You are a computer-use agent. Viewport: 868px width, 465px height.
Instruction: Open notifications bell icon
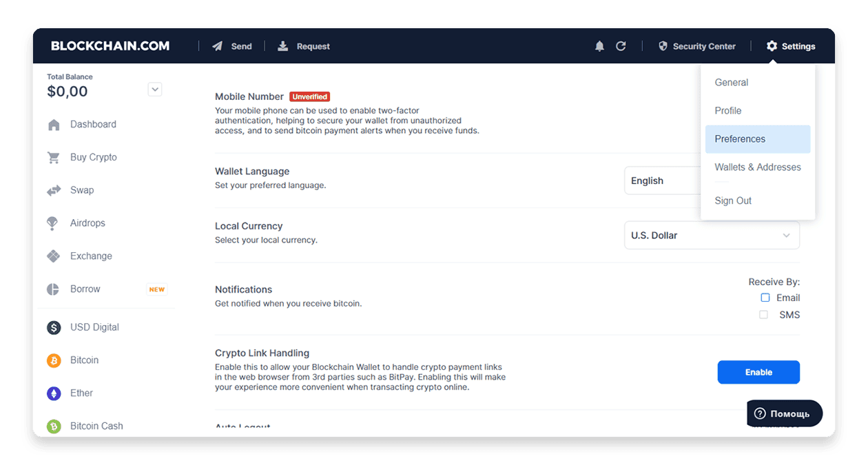[599, 46]
